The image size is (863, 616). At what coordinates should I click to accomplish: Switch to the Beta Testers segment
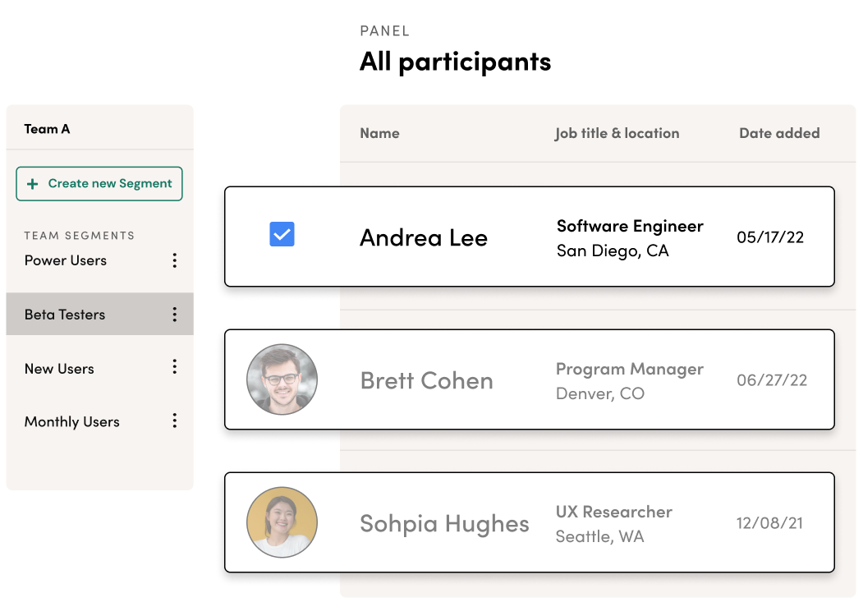click(x=63, y=314)
